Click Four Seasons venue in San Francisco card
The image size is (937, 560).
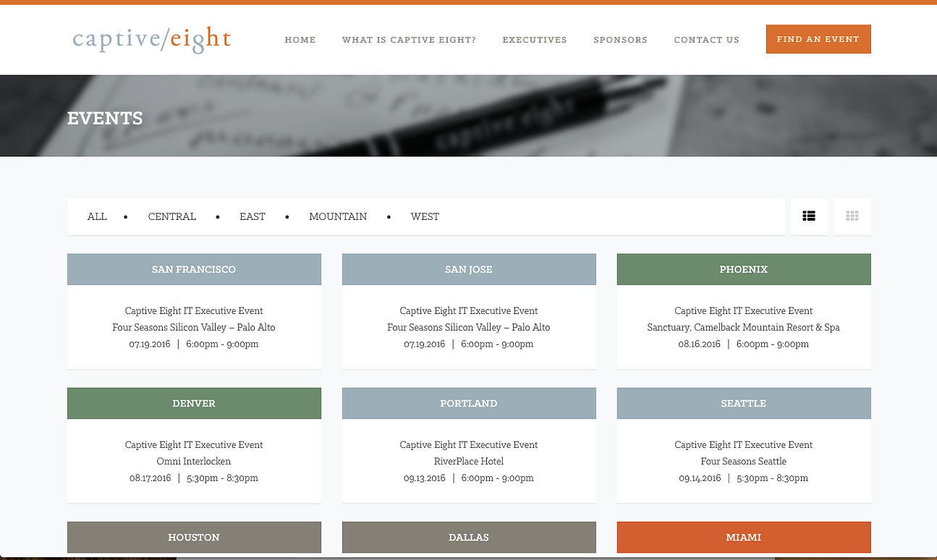(194, 327)
